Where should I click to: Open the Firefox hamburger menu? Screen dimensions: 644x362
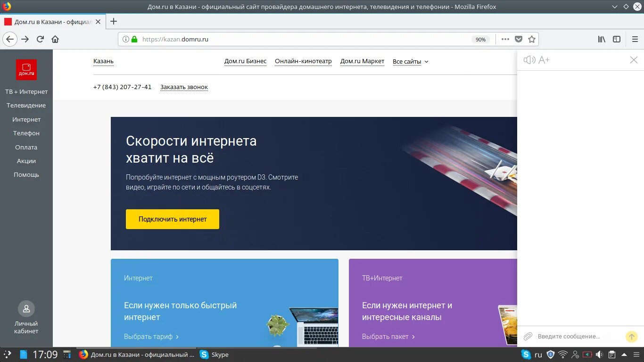(x=635, y=39)
